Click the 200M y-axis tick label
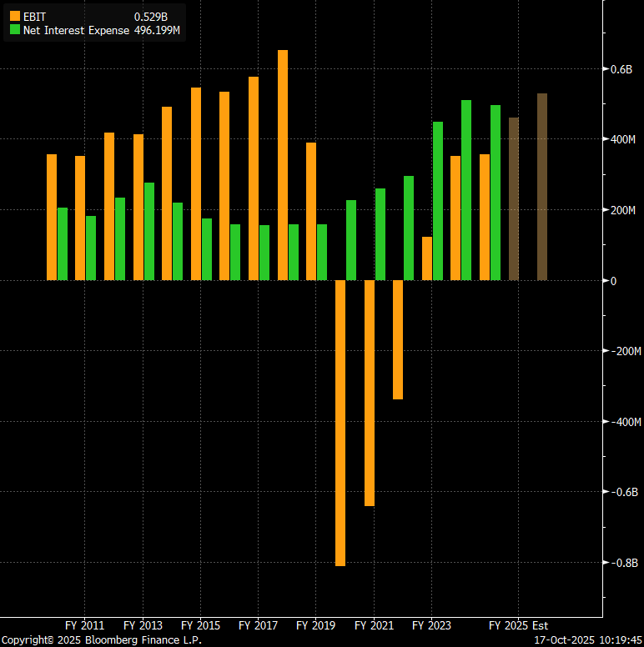The height and width of the screenshot is (647, 644). point(622,210)
